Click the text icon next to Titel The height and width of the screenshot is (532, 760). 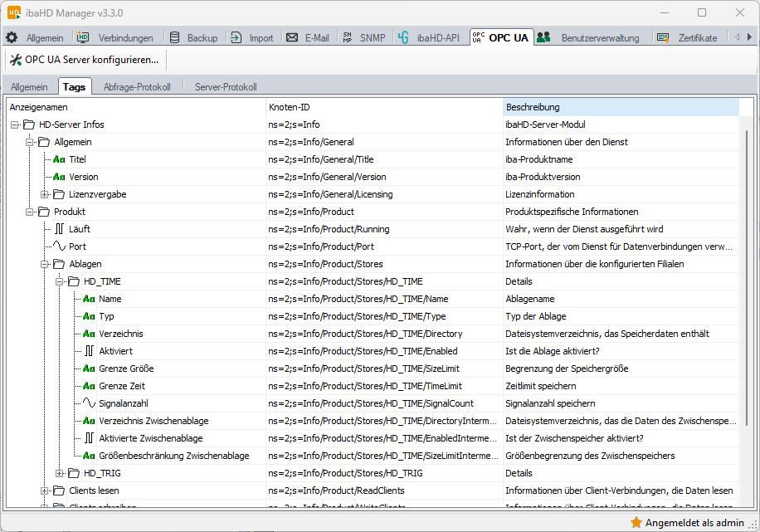click(x=59, y=159)
